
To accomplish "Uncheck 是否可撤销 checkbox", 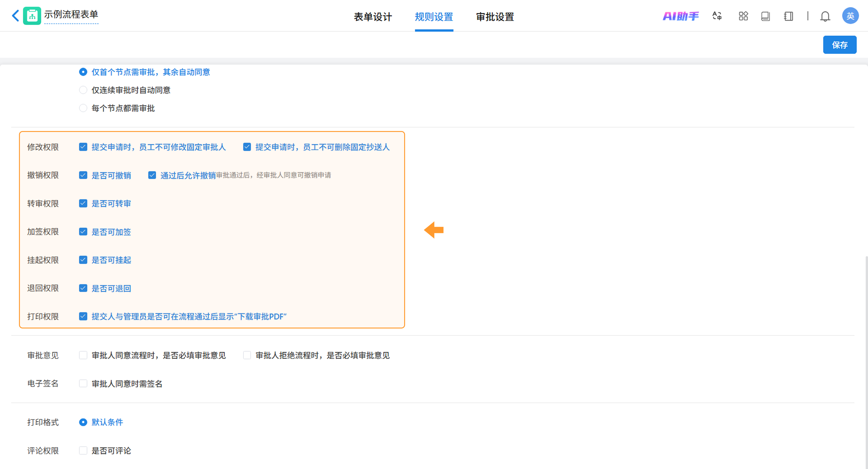I will (x=83, y=175).
